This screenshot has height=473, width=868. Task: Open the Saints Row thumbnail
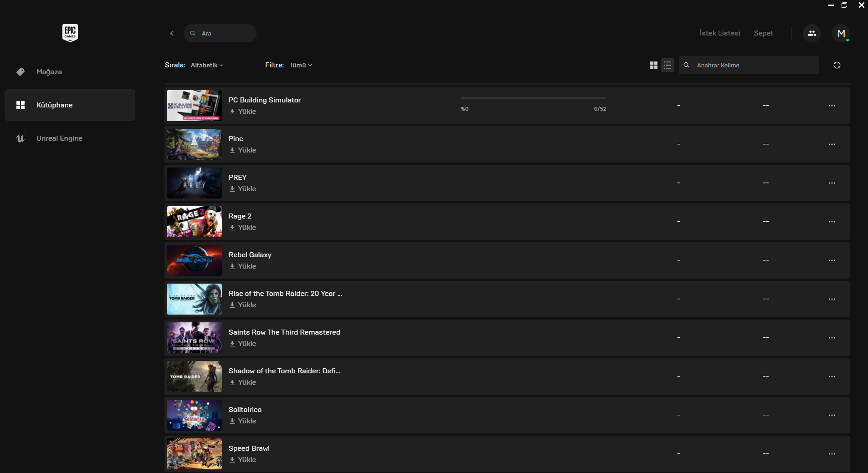tap(194, 338)
